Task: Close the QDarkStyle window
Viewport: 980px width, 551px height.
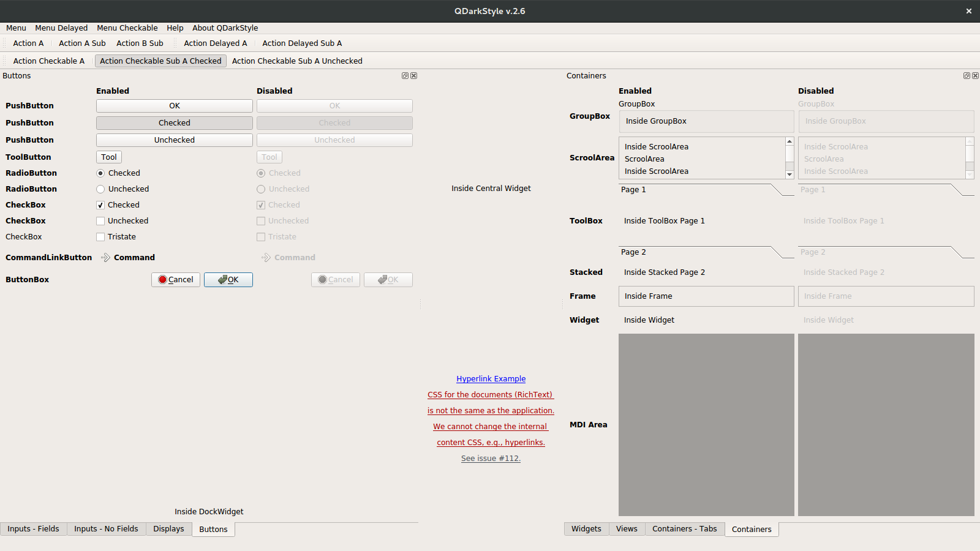Action: [x=969, y=11]
